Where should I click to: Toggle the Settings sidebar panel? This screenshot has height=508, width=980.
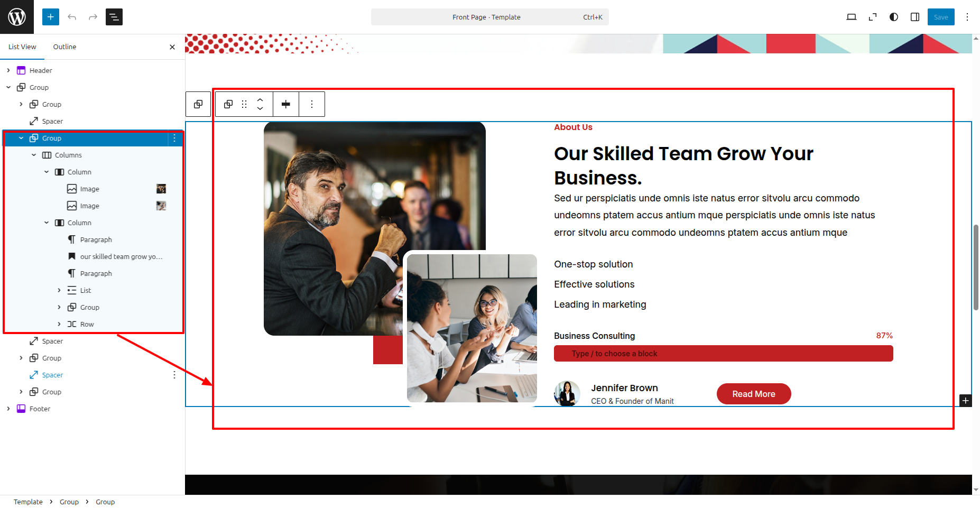(x=915, y=17)
